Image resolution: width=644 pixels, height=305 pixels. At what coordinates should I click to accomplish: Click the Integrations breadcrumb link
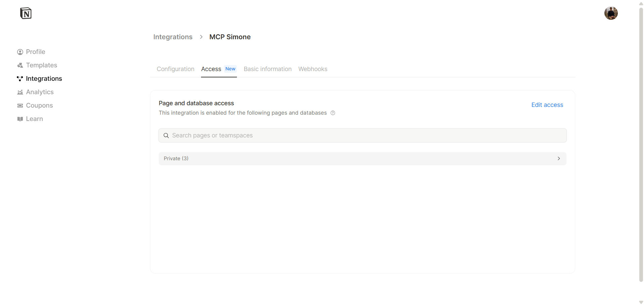[173, 37]
